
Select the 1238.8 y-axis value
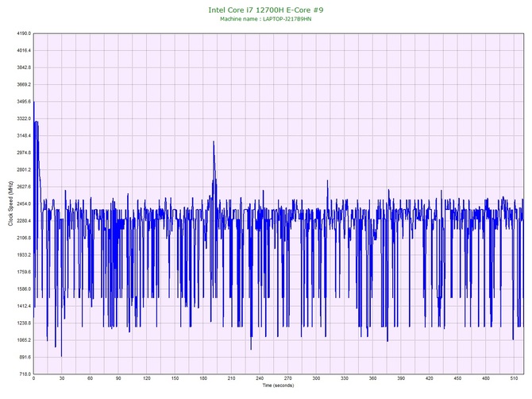[x=24, y=323]
